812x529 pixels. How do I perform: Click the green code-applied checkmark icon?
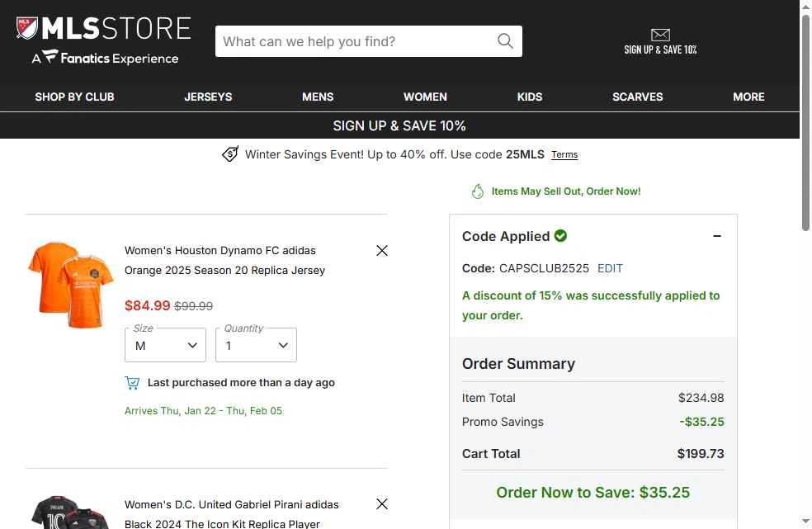560,236
